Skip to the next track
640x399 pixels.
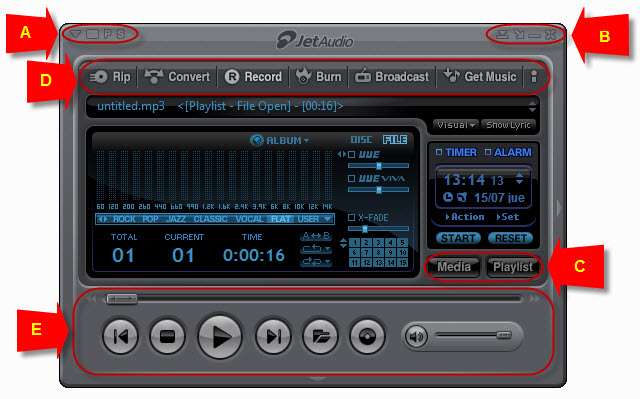[273, 337]
